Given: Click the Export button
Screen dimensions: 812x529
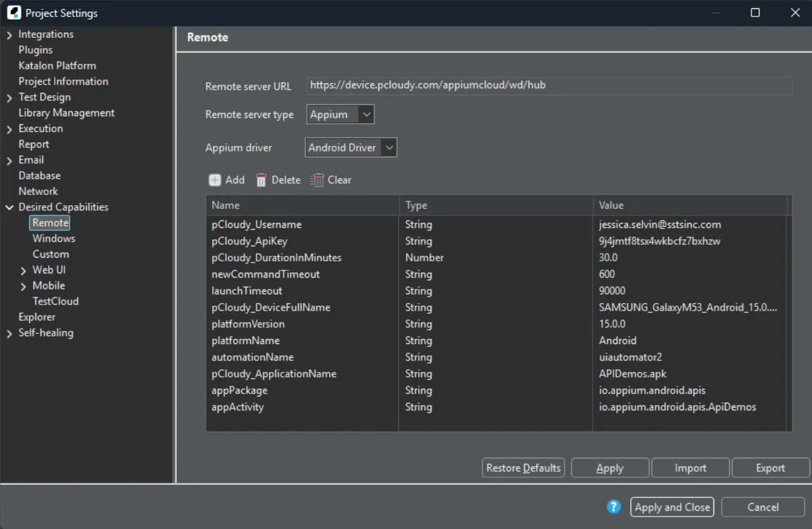Looking at the screenshot, I should pos(770,468).
